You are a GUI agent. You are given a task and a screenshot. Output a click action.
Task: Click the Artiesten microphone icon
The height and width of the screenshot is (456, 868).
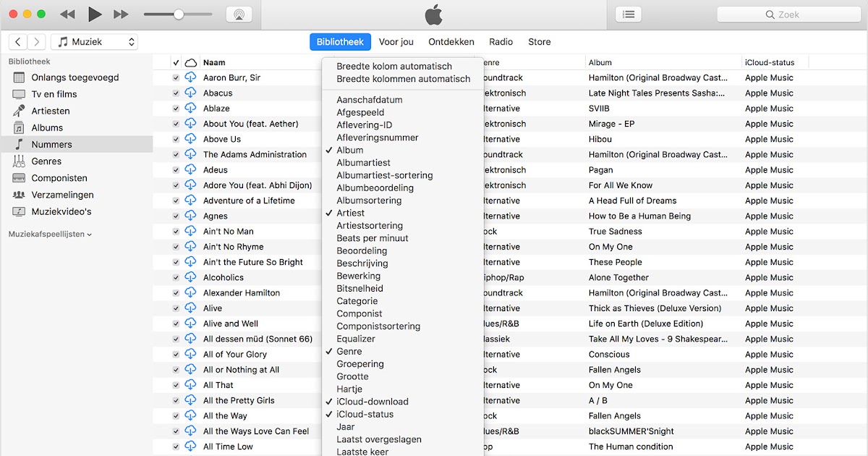19,111
